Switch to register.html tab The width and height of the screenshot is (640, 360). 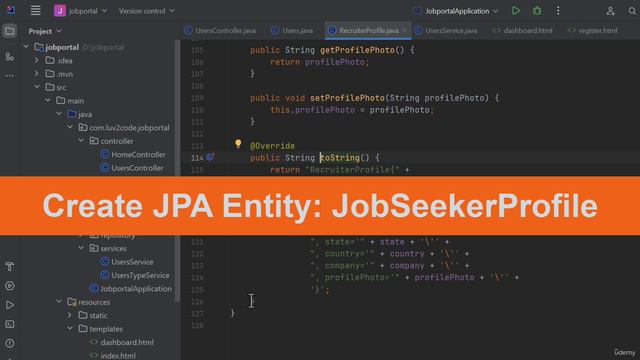(x=593, y=30)
